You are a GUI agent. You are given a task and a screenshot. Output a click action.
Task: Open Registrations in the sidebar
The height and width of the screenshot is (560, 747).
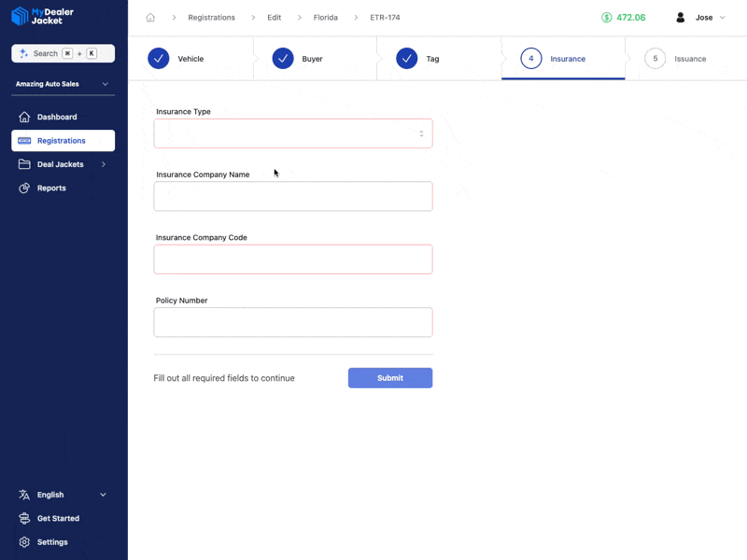click(63, 141)
